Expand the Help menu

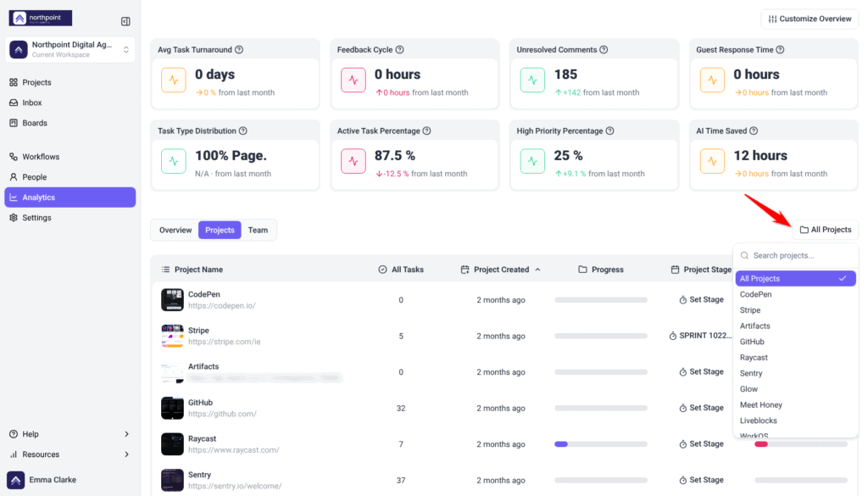coord(70,434)
